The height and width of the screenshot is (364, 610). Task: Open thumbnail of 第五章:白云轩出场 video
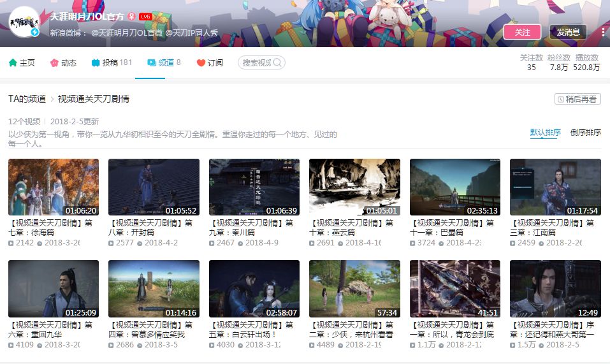tap(254, 289)
